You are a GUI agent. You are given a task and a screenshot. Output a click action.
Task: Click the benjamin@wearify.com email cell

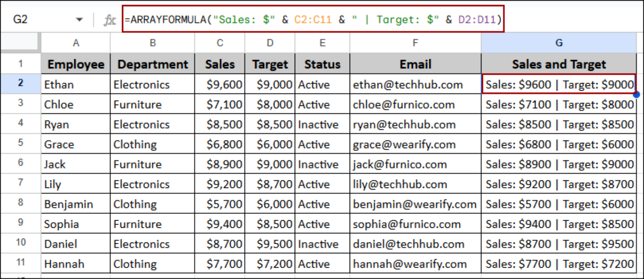point(415,204)
